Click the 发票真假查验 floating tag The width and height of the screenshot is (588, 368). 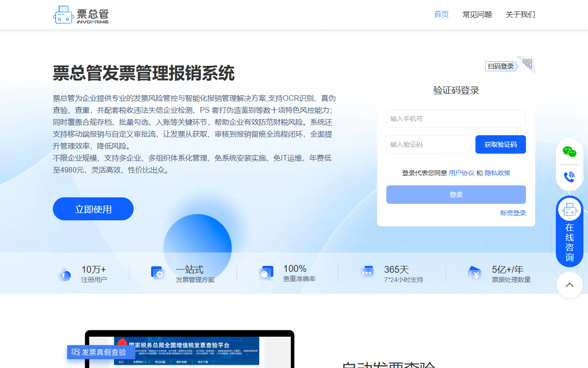101,352
